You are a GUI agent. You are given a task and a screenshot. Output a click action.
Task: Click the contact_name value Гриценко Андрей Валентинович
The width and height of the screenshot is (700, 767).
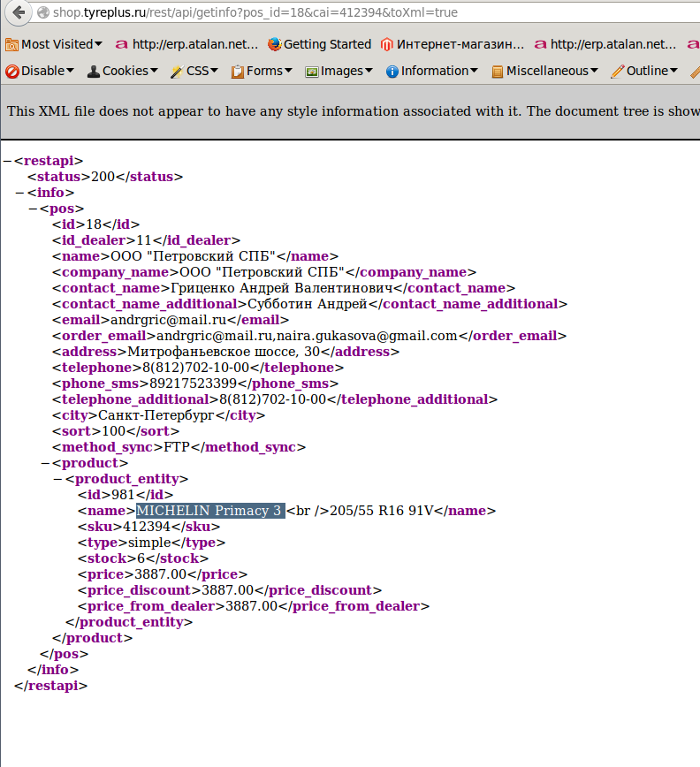(x=281, y=288)
